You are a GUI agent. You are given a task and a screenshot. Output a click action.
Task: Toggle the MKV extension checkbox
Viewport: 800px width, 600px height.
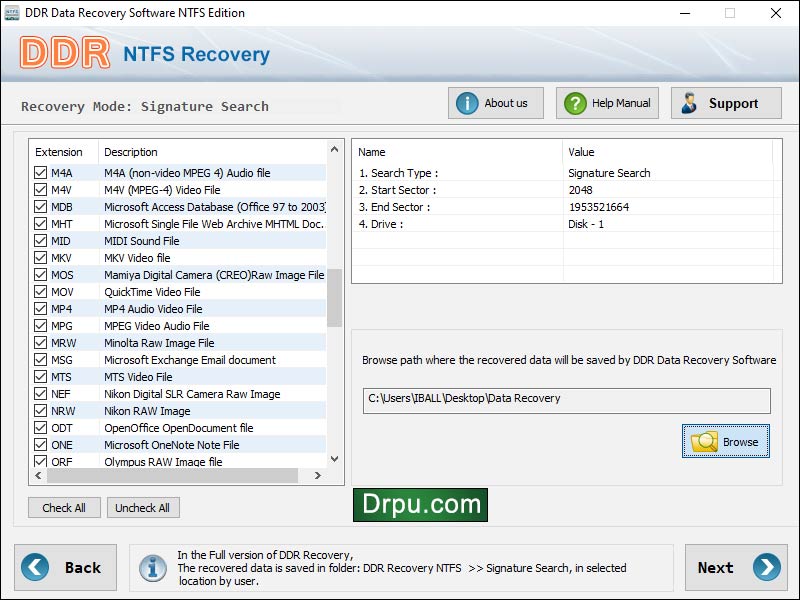[x=40, y=258]
